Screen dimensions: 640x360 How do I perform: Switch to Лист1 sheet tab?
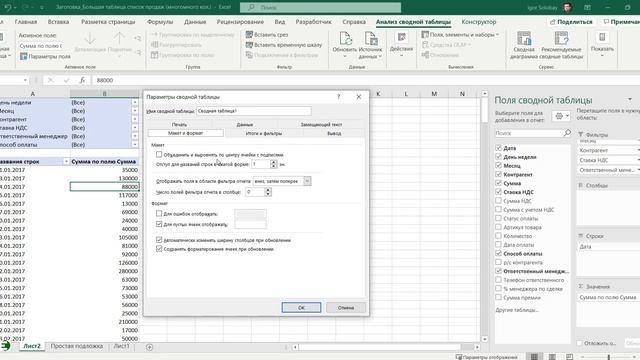[121, 346]
